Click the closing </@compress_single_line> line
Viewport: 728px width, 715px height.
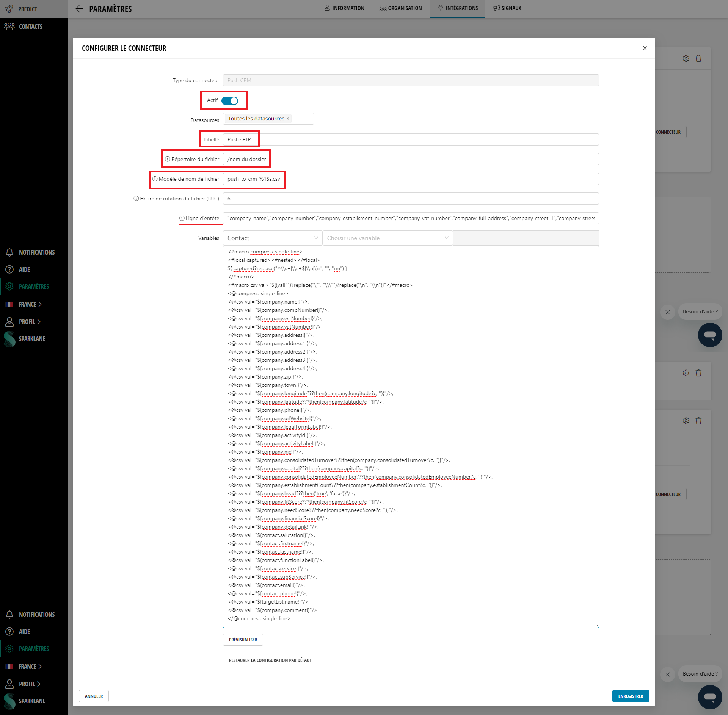pyautogui.click(x=259, y=618)
